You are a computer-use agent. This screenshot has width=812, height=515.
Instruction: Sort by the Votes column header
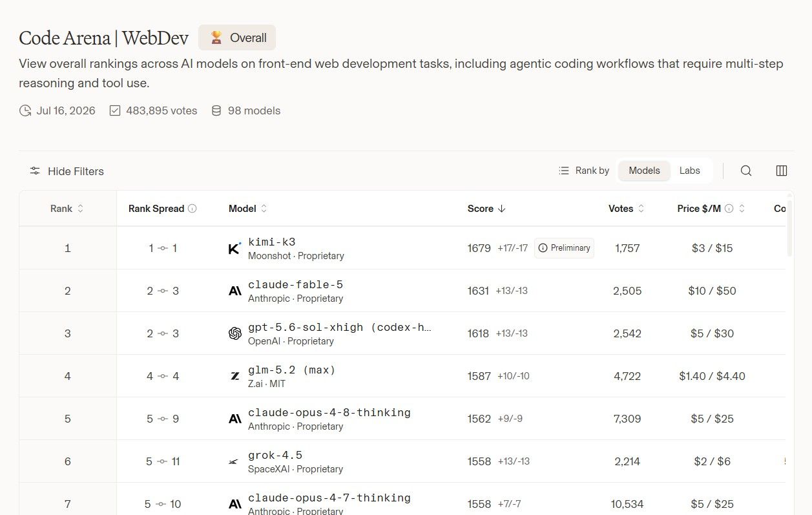click(x=627, y=209)
